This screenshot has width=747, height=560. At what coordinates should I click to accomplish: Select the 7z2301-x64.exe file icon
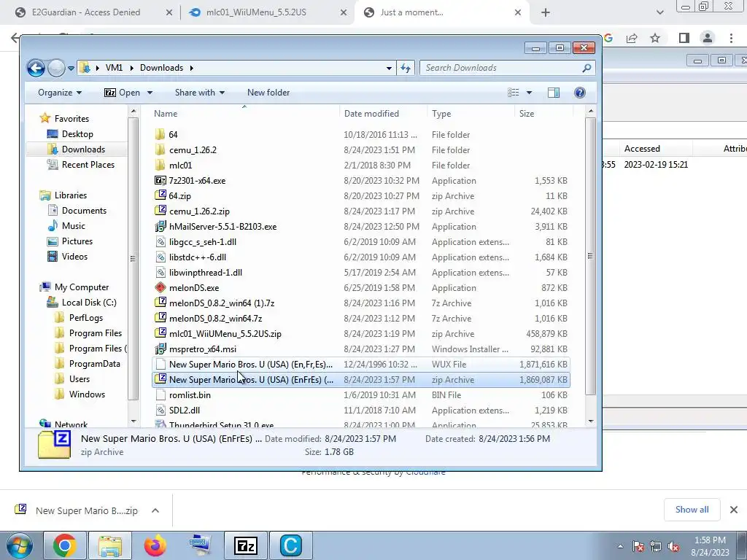[x=160, y=181]
